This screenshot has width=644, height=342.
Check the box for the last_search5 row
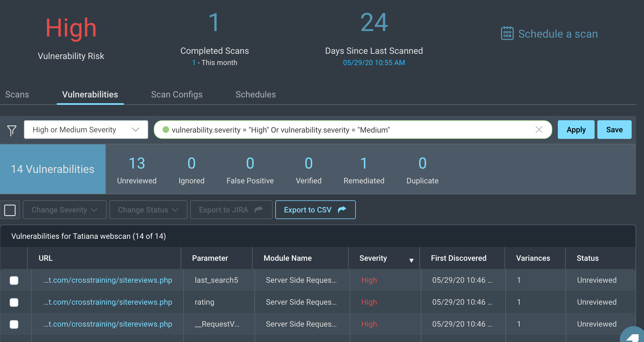pyautogui.click(x=14, y=280)
